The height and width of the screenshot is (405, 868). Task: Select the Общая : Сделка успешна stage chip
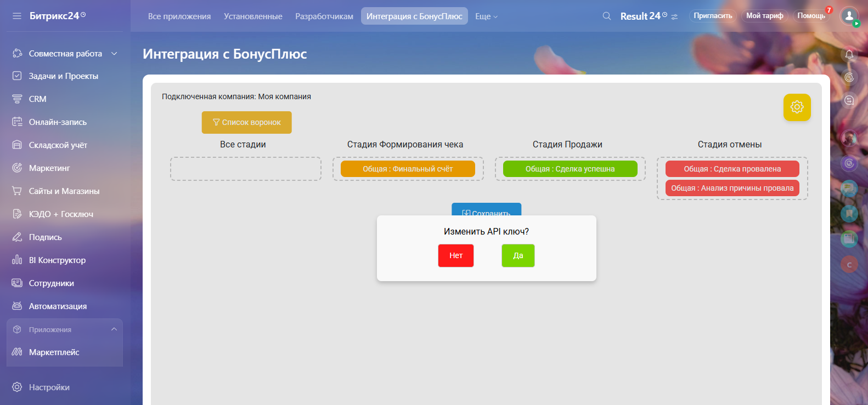tap(570, 169)
